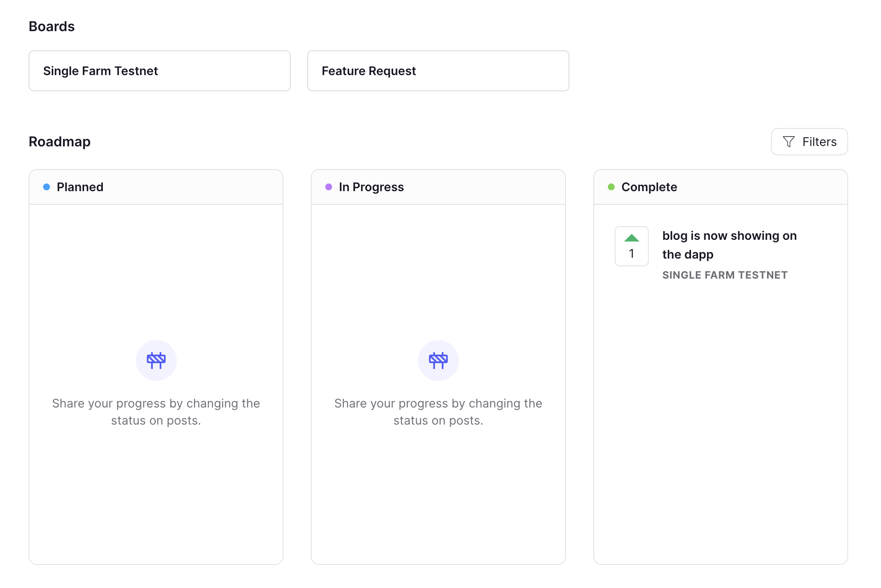
Task: Toggle the upvote box showing 1 vote
Action: coord(631,246)
